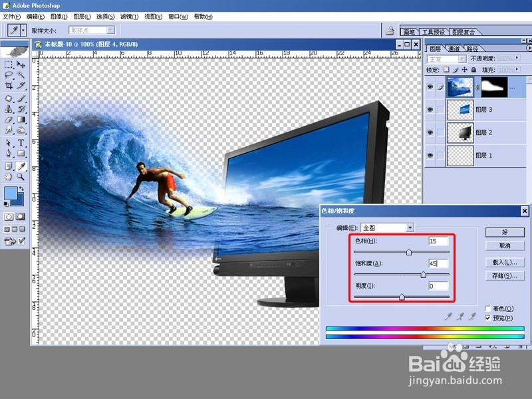Click the File Browser icon in options bar
This screenshot has height=399, width=532.
coord(390,31)
